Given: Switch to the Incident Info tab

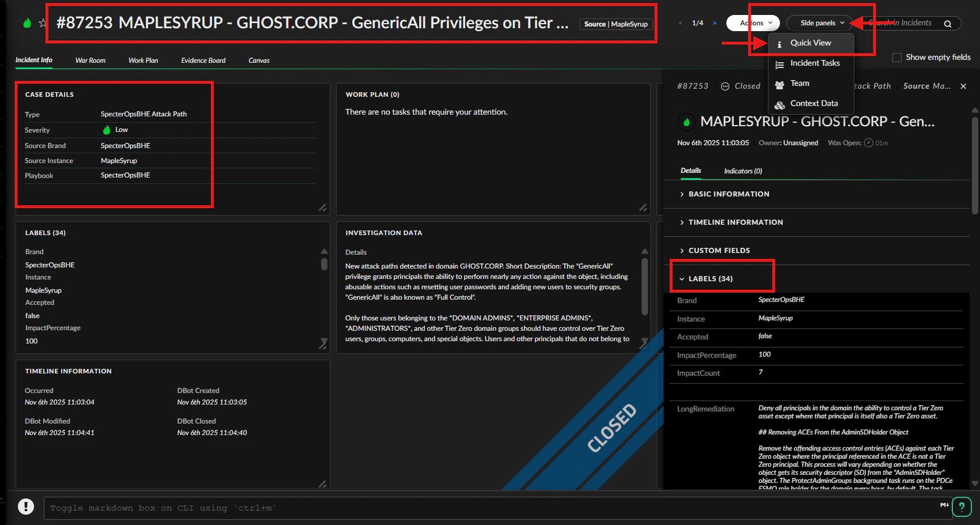Looking at the screenshot, I should tap(34, 60).
